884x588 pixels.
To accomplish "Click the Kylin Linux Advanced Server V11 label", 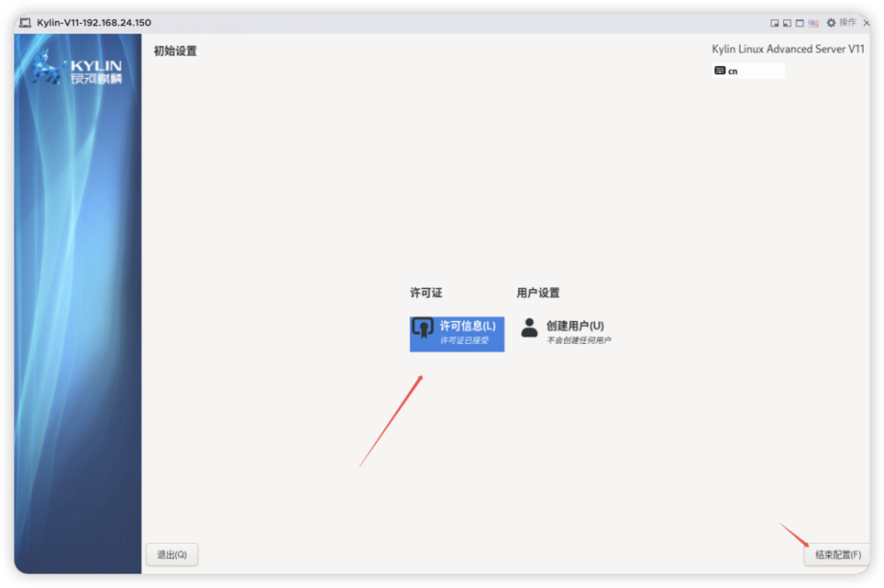I will click(x=788, y=49).
